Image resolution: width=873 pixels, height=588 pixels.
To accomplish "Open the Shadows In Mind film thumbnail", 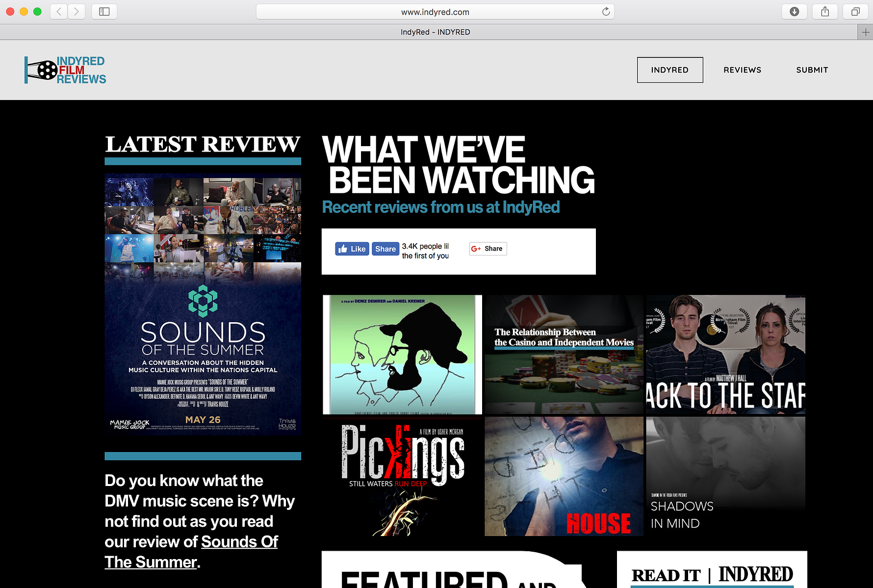I will click(x=726, y=476).
